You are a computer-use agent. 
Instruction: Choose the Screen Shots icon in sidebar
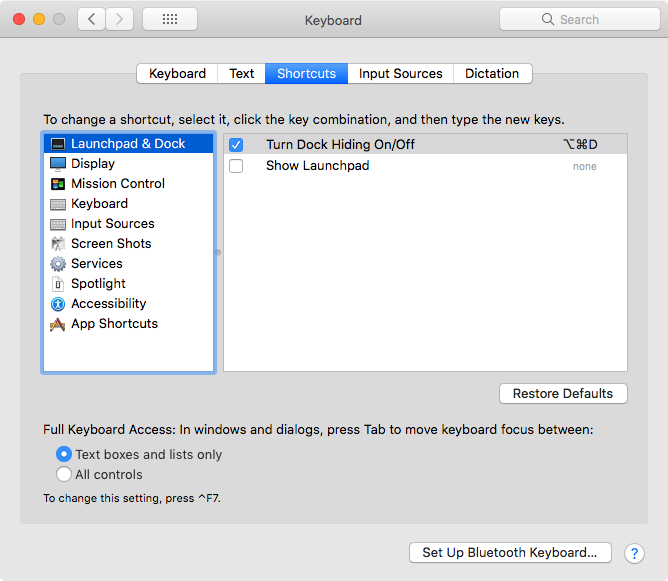click(58, 244)
